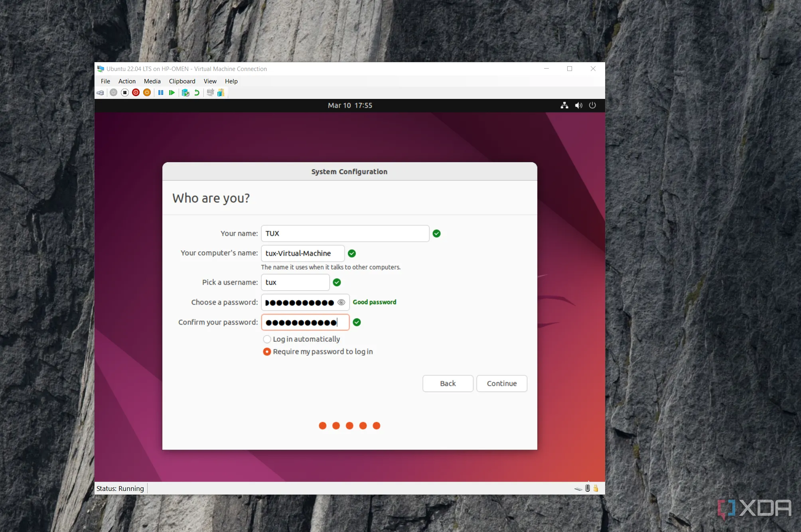Click the Share/zip toolbar icon
801x532 pixels.
[221, 93]
